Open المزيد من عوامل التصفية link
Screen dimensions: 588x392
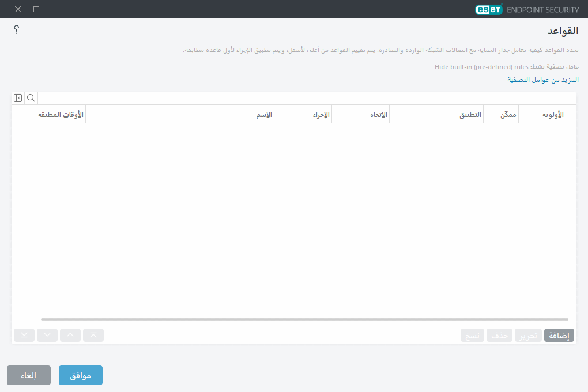pyautogui.click(x=542, y=80)
